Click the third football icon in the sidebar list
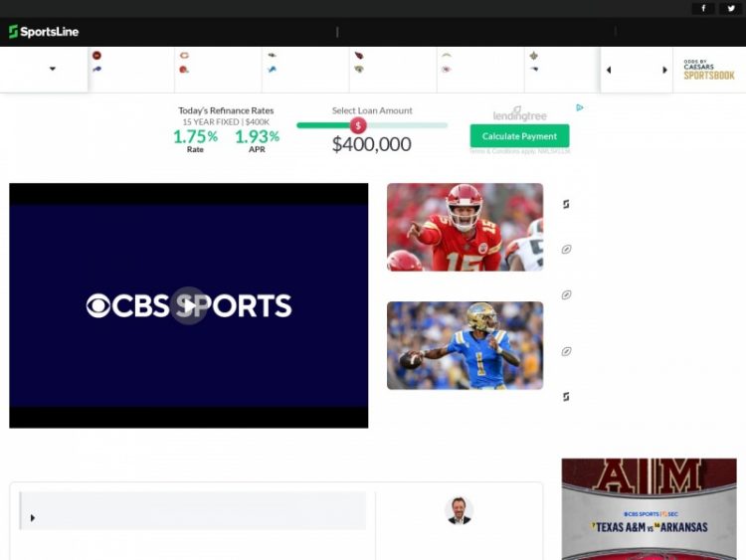 click(566, 351)
